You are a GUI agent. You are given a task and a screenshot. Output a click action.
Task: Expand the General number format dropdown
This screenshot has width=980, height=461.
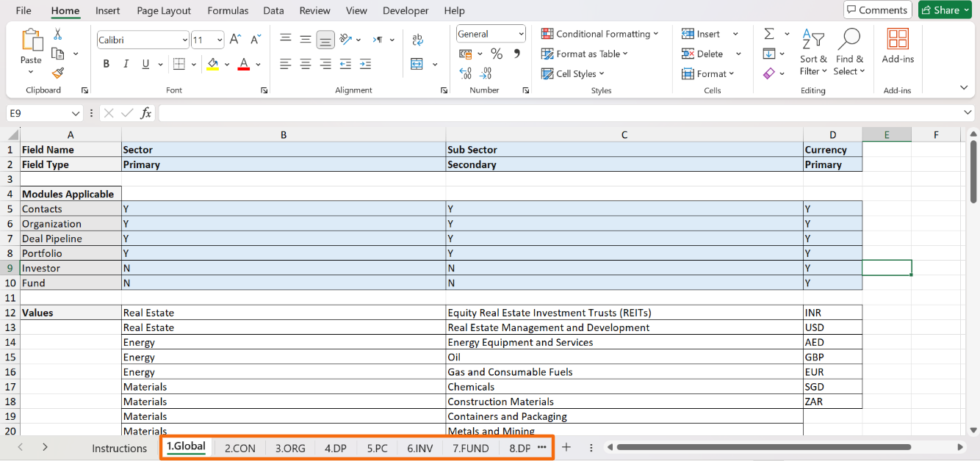(x=521, y=34)
